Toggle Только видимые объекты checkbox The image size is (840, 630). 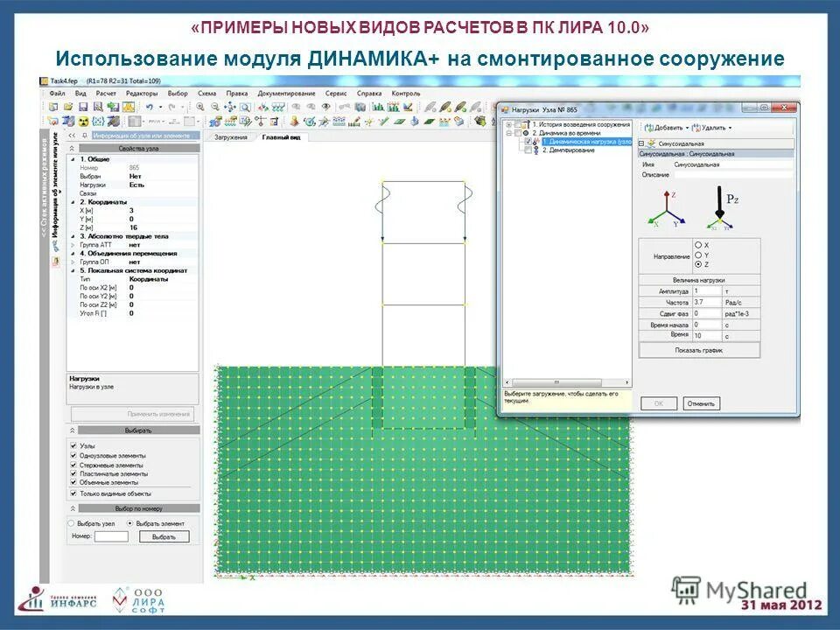coord(73,493)
